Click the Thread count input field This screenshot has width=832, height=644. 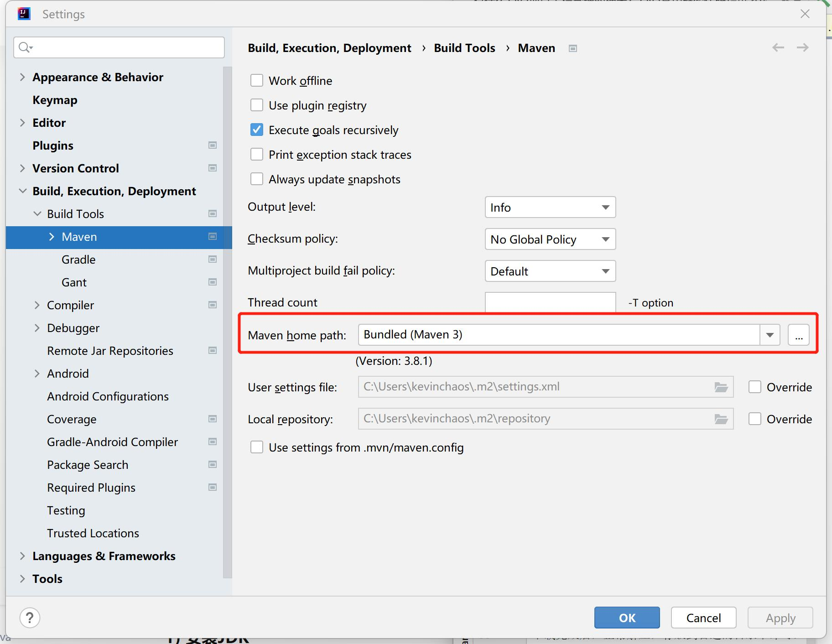tap(550, 302)
